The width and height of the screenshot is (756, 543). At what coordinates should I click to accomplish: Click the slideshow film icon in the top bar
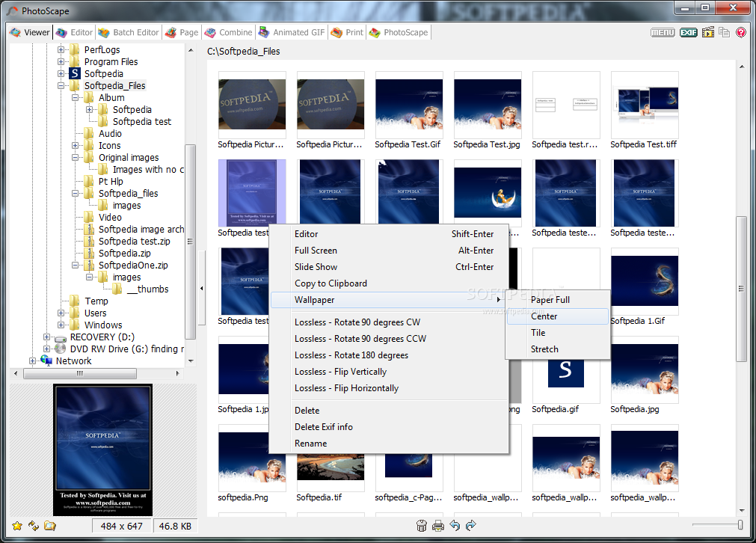(708, 32)
